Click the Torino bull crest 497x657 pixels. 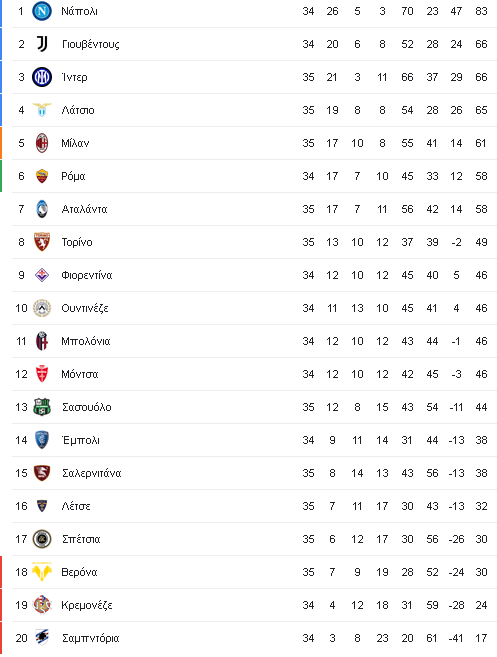[42, 242]
